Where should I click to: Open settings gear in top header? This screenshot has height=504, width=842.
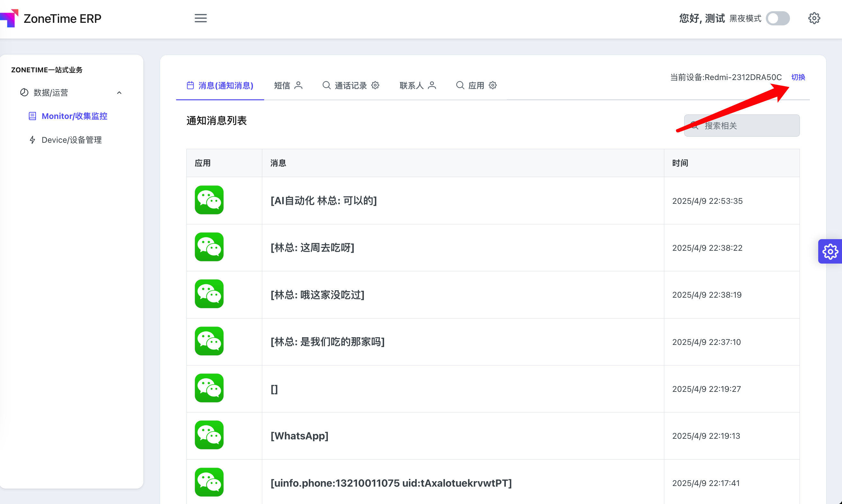tap(814, 18)
